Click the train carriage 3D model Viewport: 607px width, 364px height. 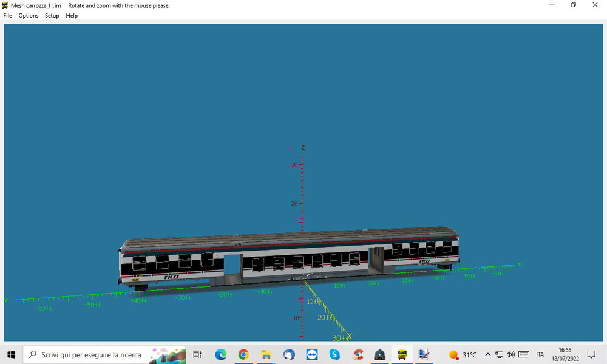pyautogui.click(x=289, y=258)
